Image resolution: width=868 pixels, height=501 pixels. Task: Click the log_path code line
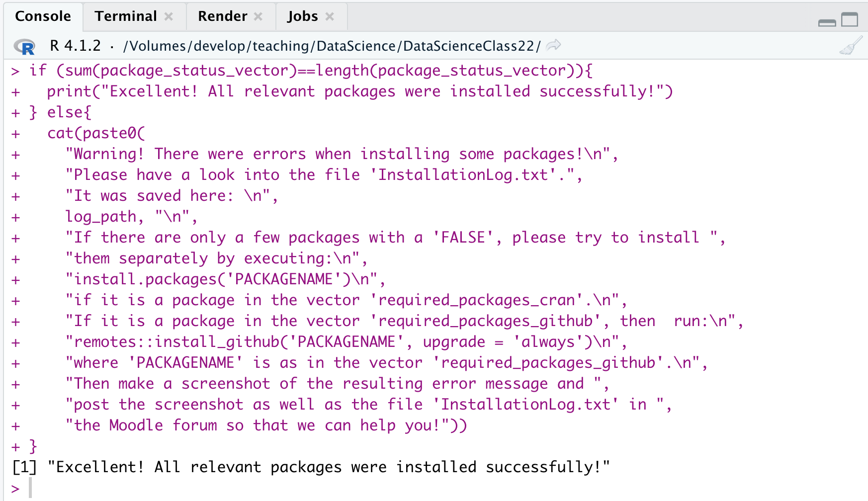pyautogui.click(x=131, y=217)
